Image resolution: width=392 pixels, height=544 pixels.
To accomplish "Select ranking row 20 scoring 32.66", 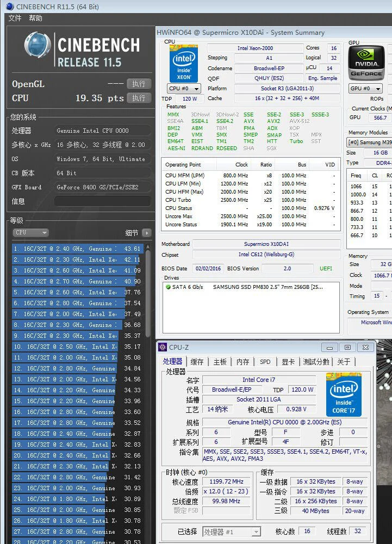I will [77, 455].
